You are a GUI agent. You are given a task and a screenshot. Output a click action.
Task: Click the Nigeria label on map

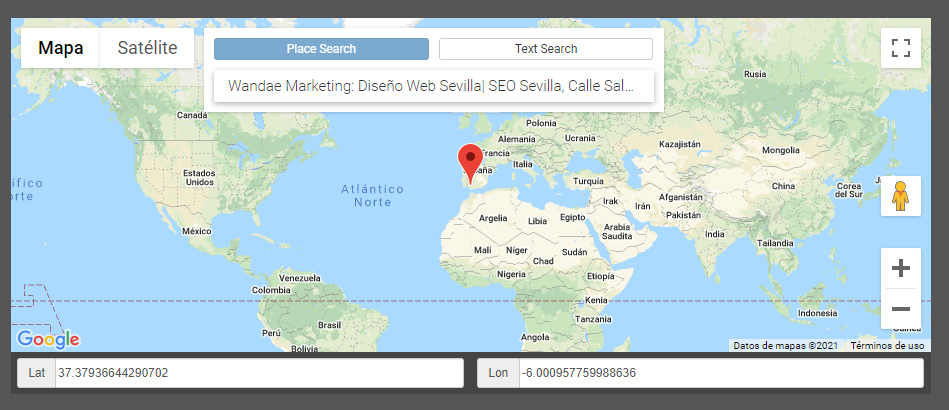tap(511, 274)
